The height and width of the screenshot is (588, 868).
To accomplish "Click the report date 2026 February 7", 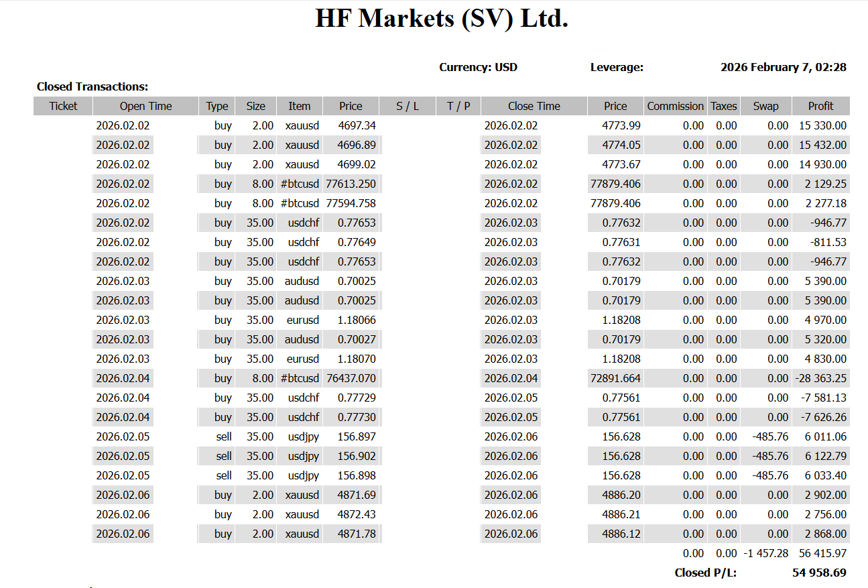I will click(x=783, y=67).
